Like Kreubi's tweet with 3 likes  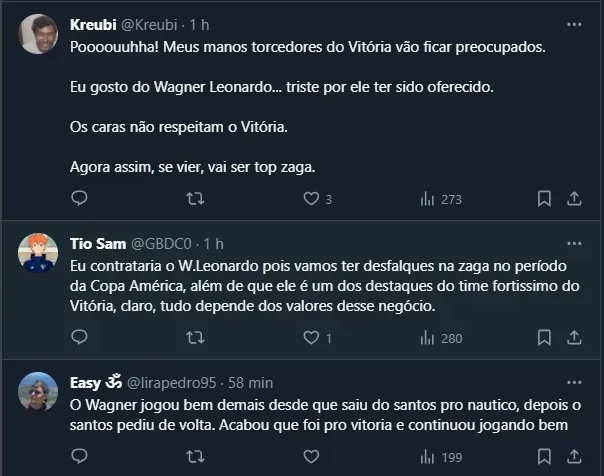point(317,199)
